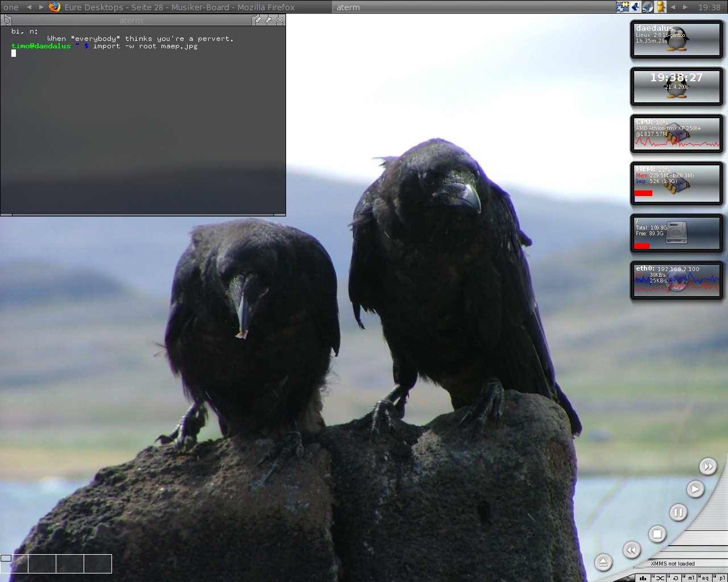The height and width of the screenshot is (582, 728).
Task: Toggle the 'pl' playlist window button
Action: (x=721, y=578)
